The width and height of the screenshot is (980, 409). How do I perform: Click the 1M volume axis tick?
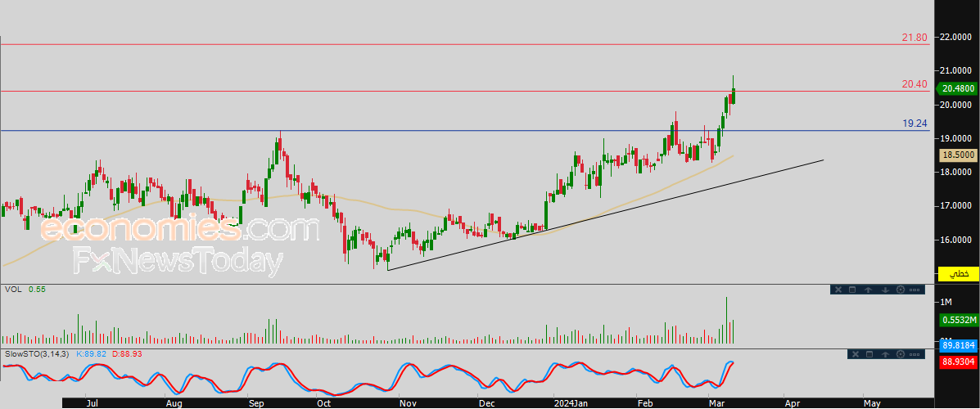point(946,302)
